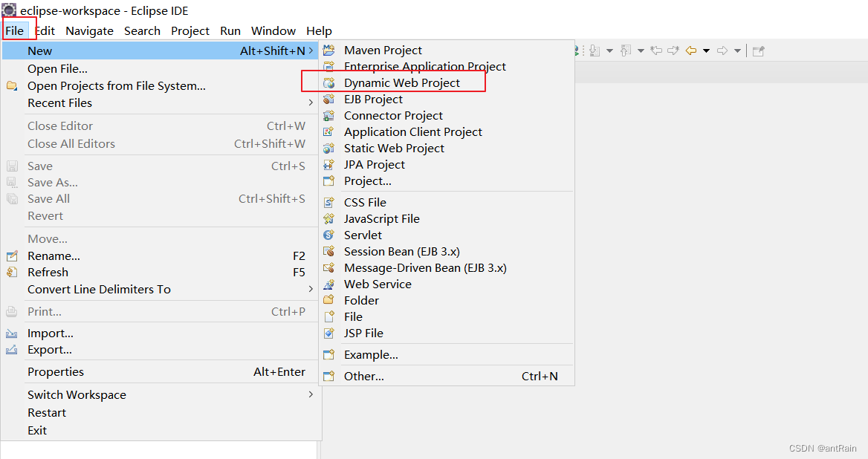Click the Back navigation yellow arrow
868x459 pixels.
coord(691,51)
